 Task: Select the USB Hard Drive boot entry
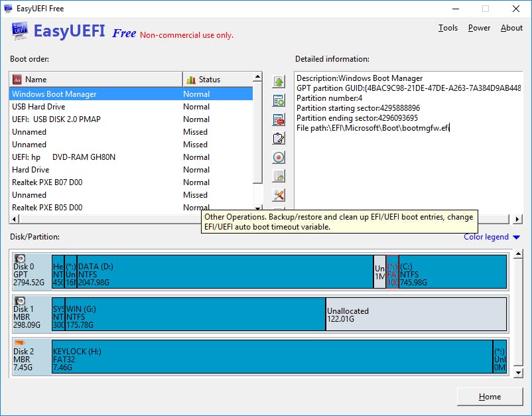coord(131,107)
